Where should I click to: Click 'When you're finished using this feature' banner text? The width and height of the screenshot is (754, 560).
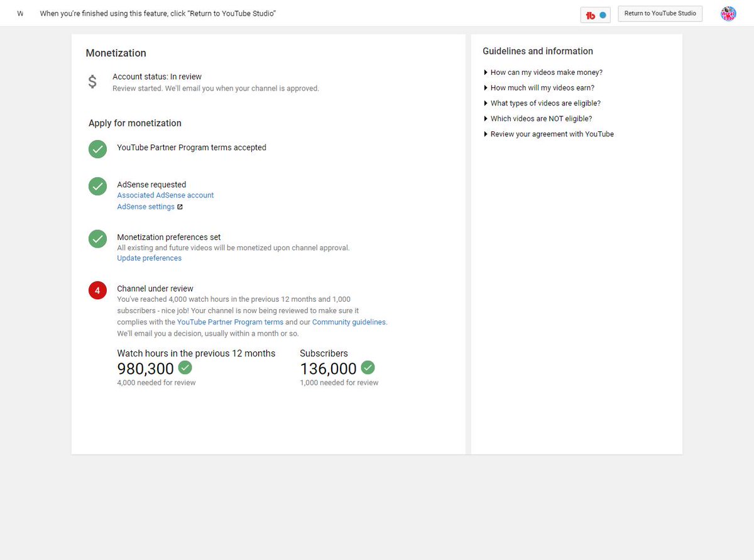(158, 14)
